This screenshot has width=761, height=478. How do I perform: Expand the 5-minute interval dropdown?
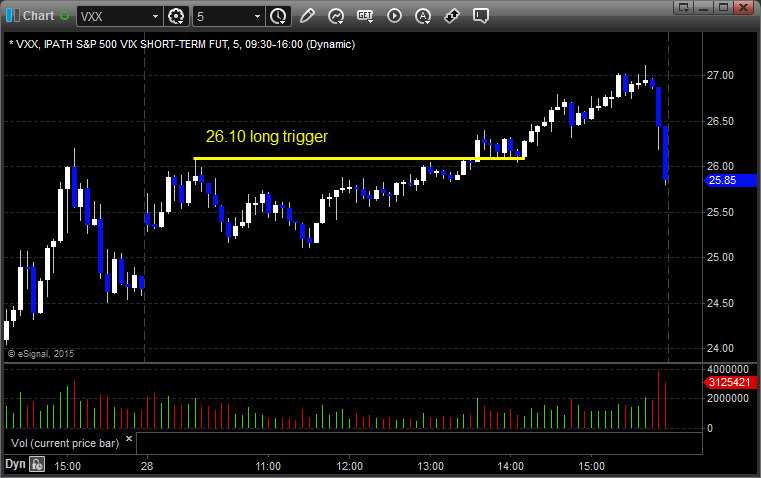(257, 16)
